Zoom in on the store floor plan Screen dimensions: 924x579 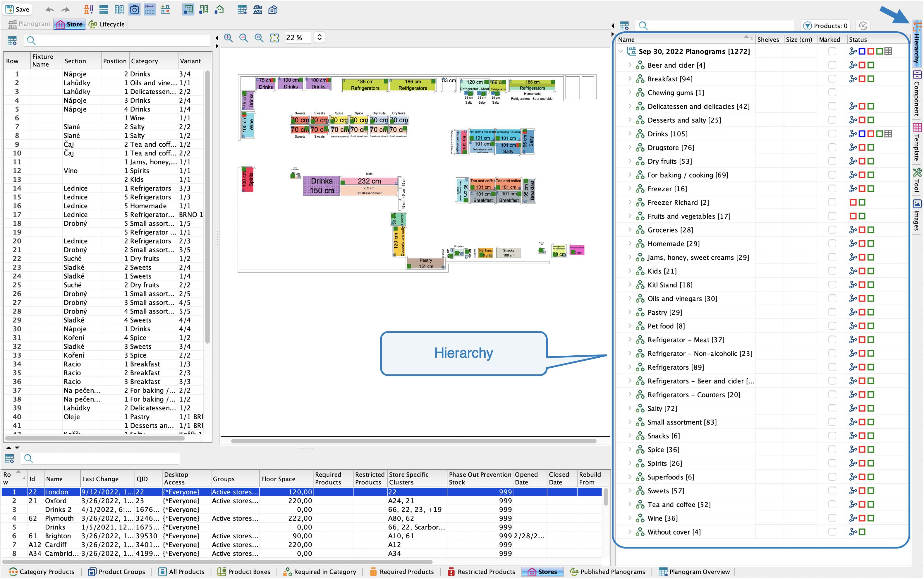[229, 37]
